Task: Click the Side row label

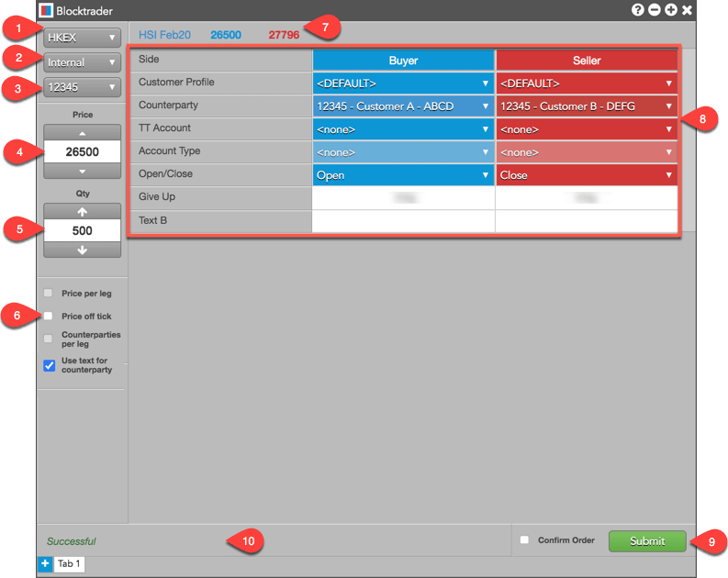Action: [x=149, y=59]
